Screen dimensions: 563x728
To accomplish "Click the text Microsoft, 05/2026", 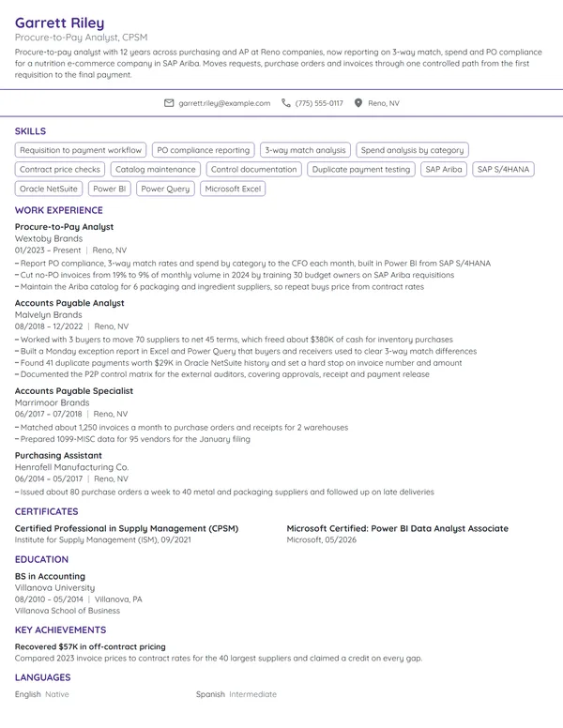I will point(322,540).
